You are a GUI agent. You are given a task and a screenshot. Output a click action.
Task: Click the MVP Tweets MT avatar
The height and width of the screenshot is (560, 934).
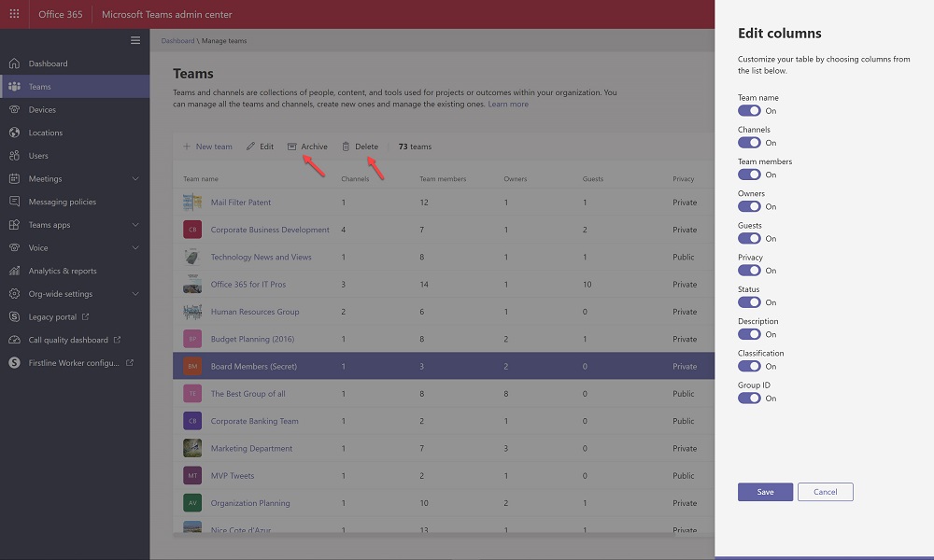coord(191,475)
